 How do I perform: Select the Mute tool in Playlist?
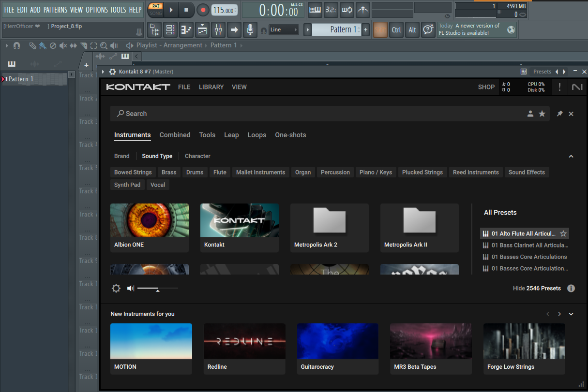pos(63,45)
